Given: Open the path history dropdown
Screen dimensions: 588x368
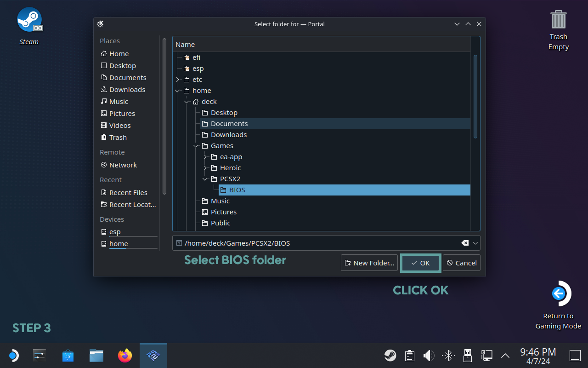Looking at the screenshot, I should [x=475, y=243].
